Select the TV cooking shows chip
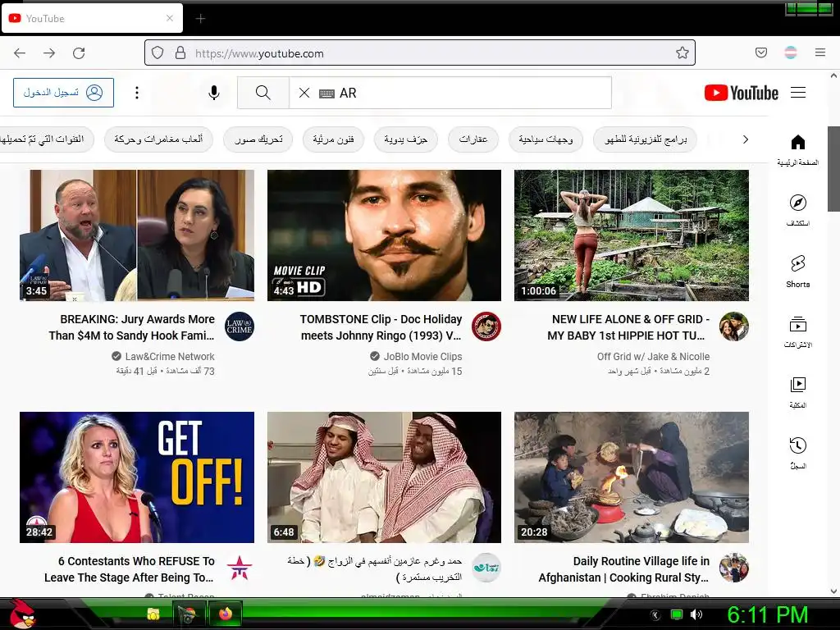840x630 pixels. coord(646,139)
